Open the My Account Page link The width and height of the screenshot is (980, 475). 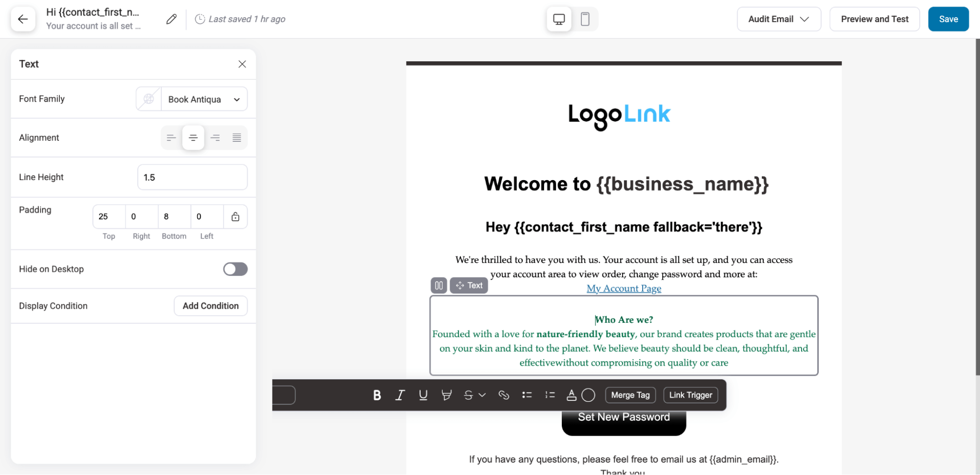point(624,288)
